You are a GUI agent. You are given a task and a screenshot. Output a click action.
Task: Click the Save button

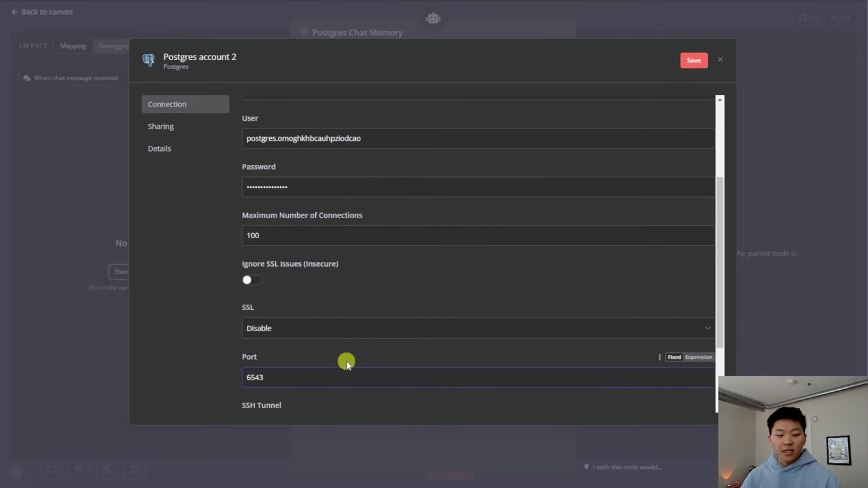[694, 60]
